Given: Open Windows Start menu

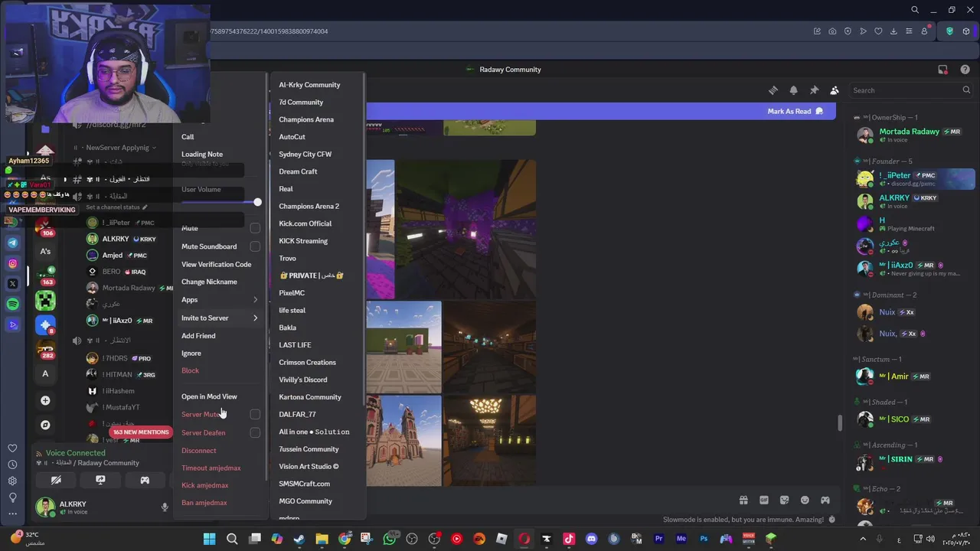Looking at the screenshot, I should 209,539.
